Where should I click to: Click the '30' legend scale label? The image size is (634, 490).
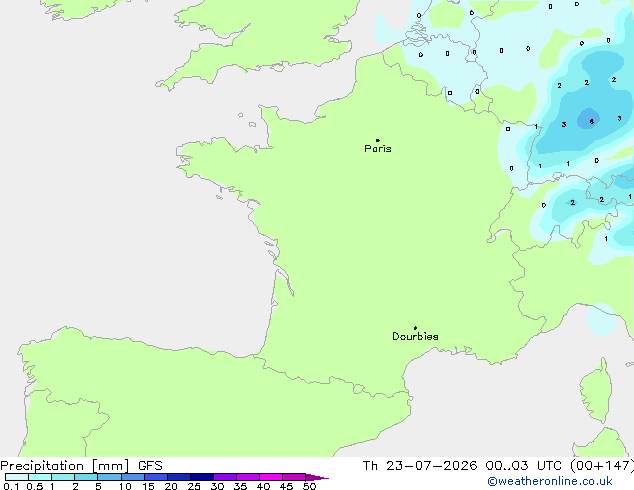coord(217,486)
